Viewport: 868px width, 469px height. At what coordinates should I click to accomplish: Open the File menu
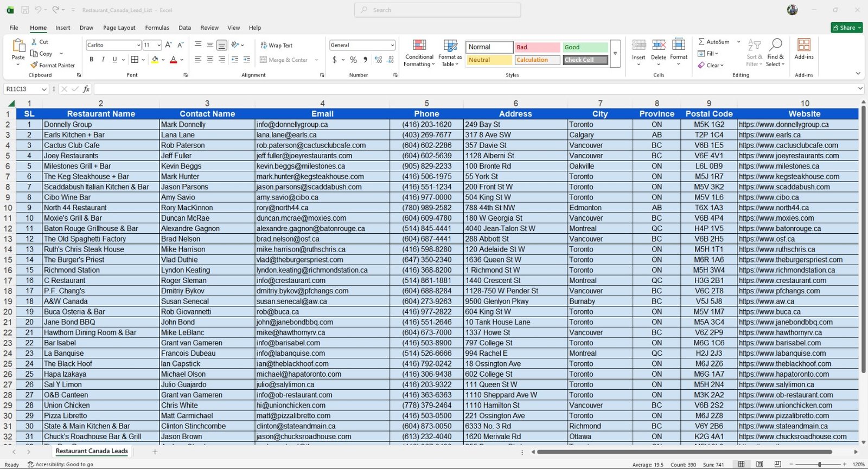click(14, 28)
